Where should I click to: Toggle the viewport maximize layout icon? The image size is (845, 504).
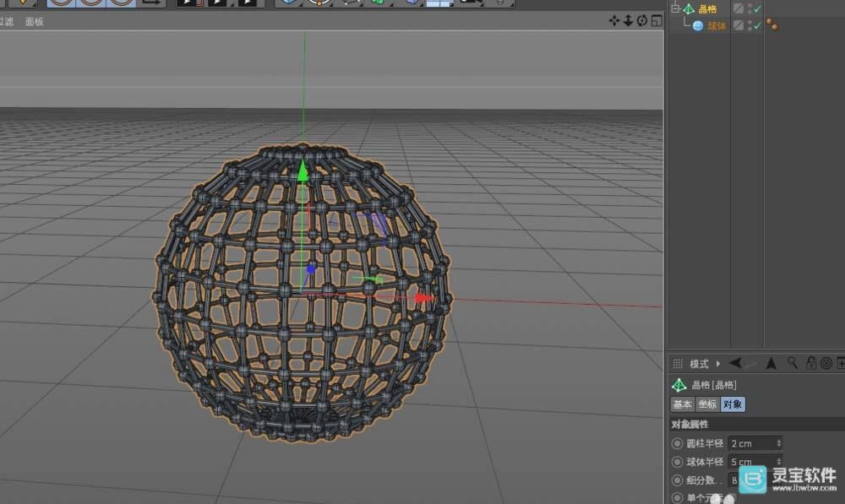coord(656,21)
